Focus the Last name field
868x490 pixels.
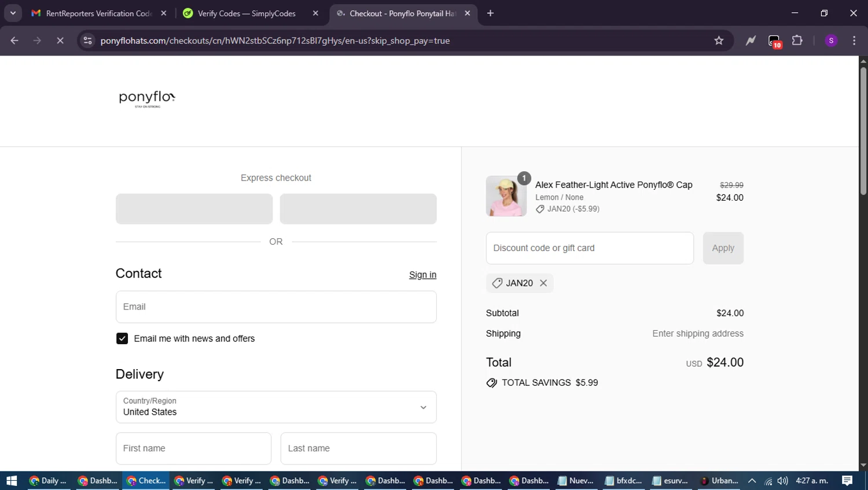click(358, 448)
